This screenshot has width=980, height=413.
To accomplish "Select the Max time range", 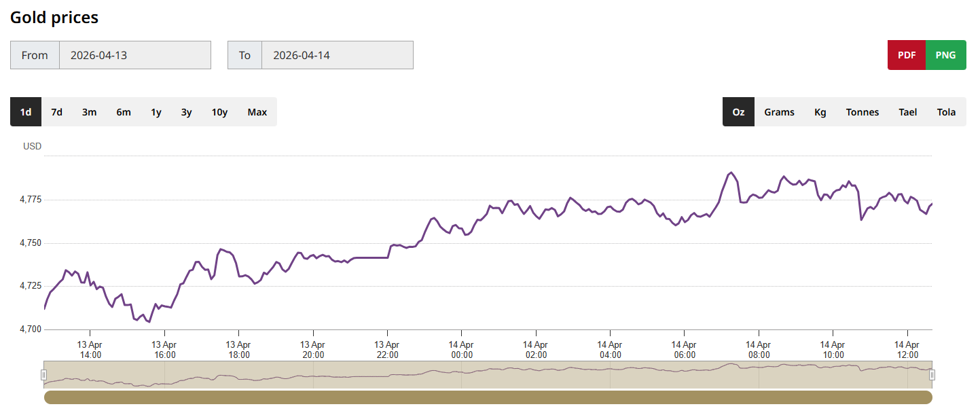I will click(257, 112).
